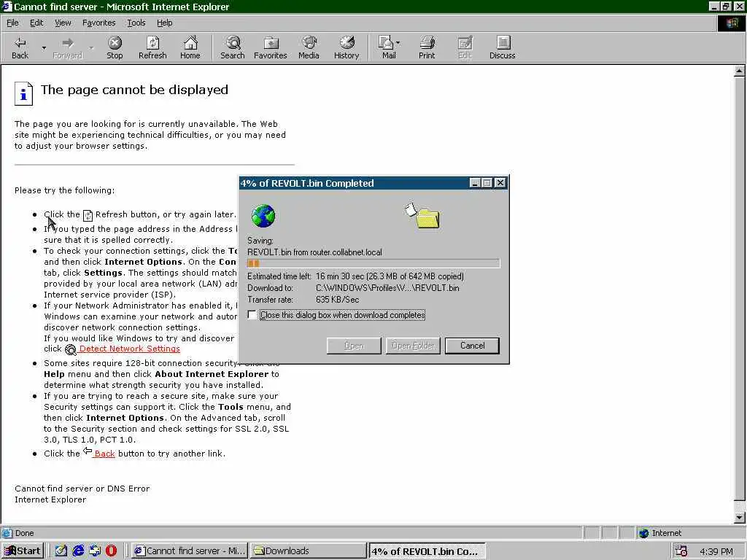Viewport: 747px width, 560px height.
Task: Print the page with the Print icon
Action: pyautogui.click(x=427, y=47)
